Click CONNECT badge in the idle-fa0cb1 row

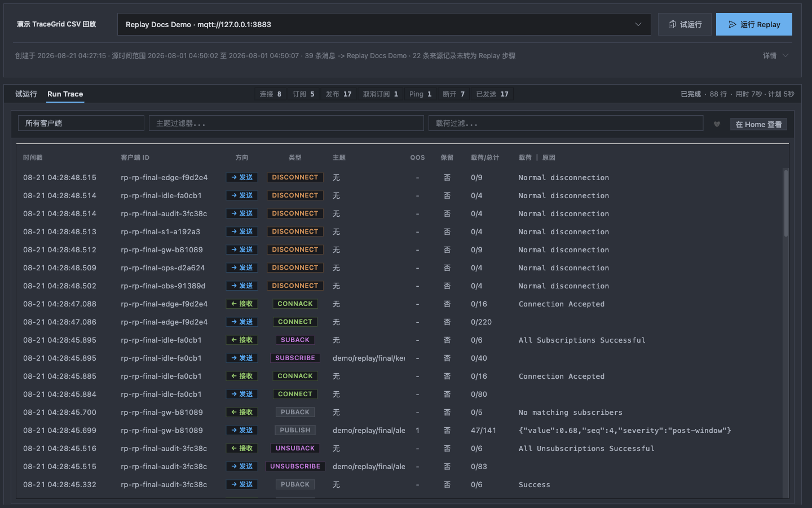click(x=295, y=394)
